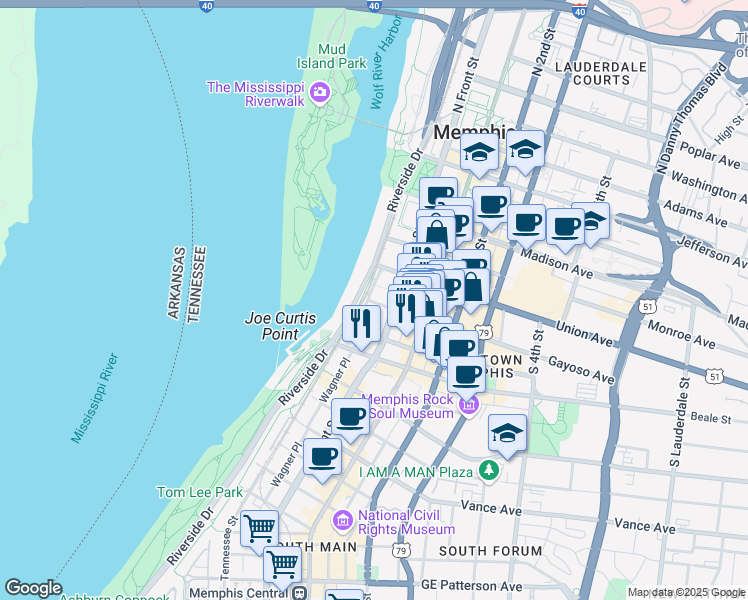Viewport: 748px width, 600px height.
Task: Select the grocery cart marker above Memphis Central
Action: tap(282, 564)
